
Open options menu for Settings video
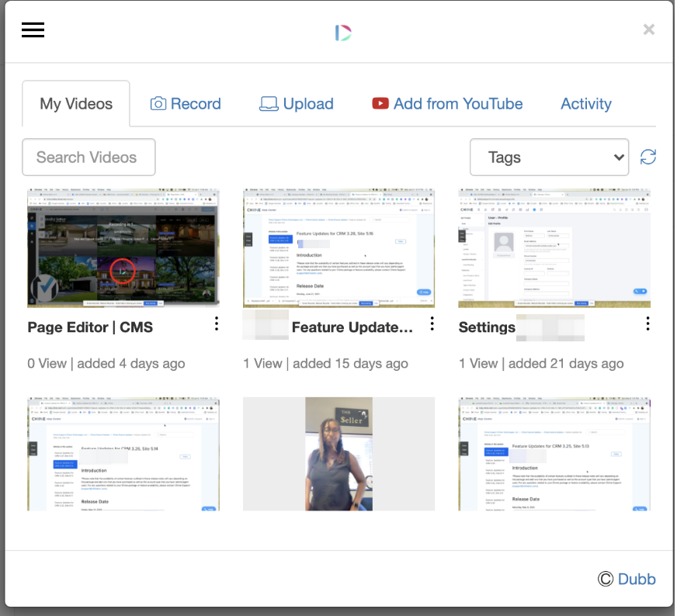tap(648, 324)
